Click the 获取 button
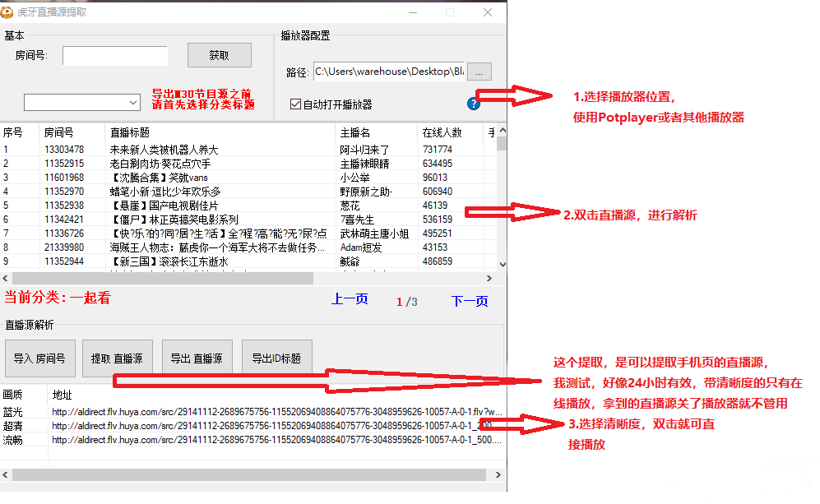 (219, 55)
